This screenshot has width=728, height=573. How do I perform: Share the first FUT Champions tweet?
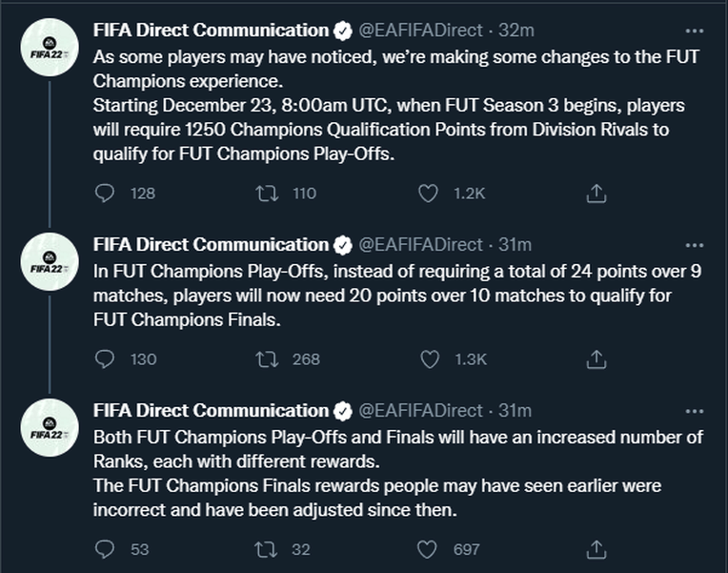(596, 194)
